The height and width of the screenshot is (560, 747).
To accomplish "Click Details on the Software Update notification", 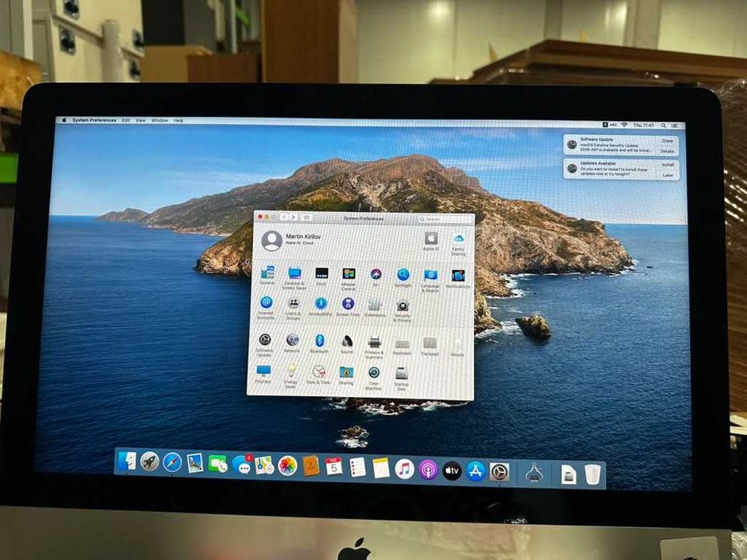I will (667, 151).
